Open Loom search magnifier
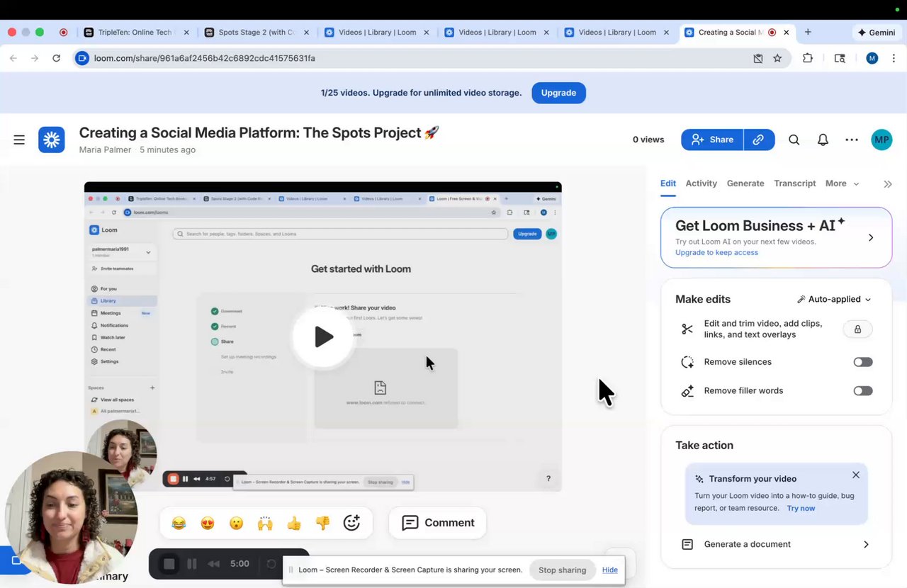907x588 pixels. 794,140
